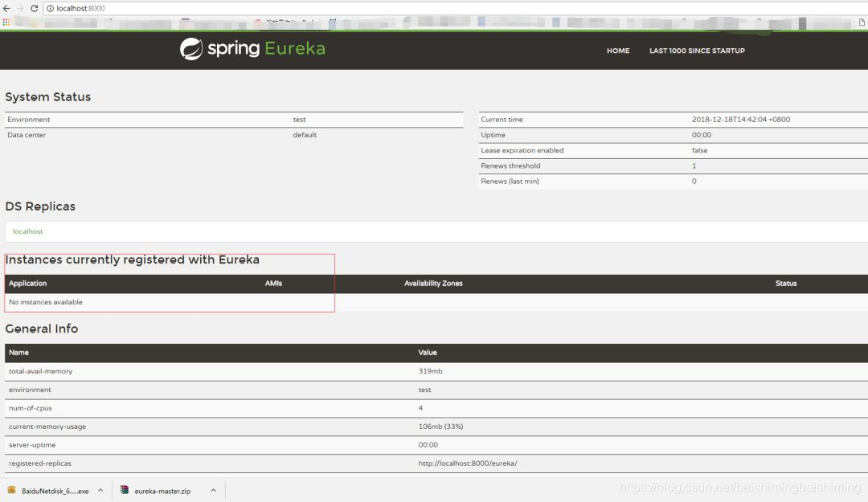Click the site info icon in the address bar
The height and width of the screenshot is (502, 868).
tap(50, 8)
